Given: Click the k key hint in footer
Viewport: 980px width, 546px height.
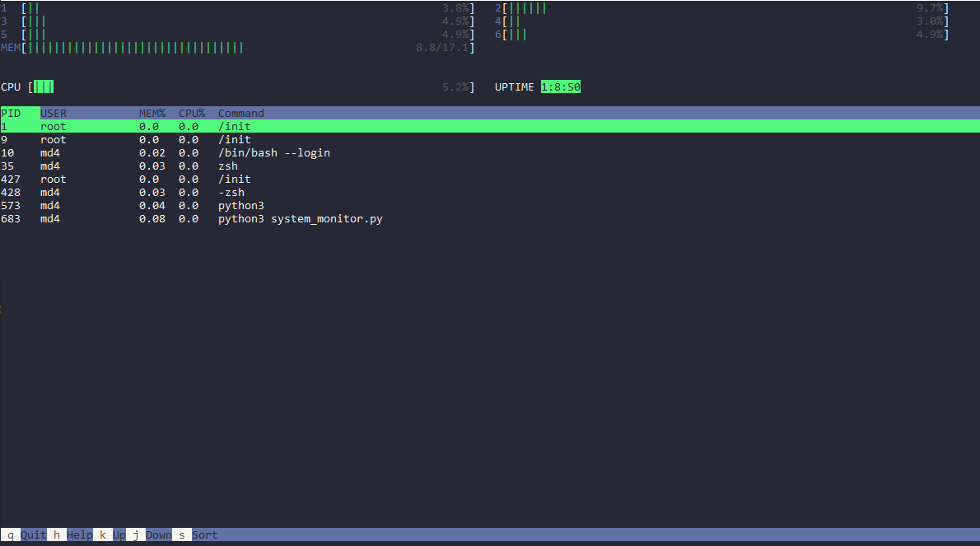Looking at the screenshot, I should (x=103, y=534).
